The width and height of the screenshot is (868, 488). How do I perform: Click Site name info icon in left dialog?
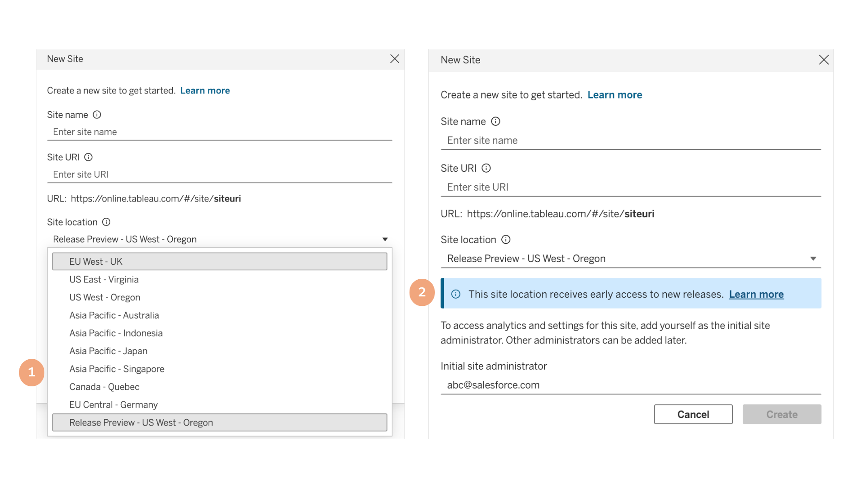click(97, 115)
